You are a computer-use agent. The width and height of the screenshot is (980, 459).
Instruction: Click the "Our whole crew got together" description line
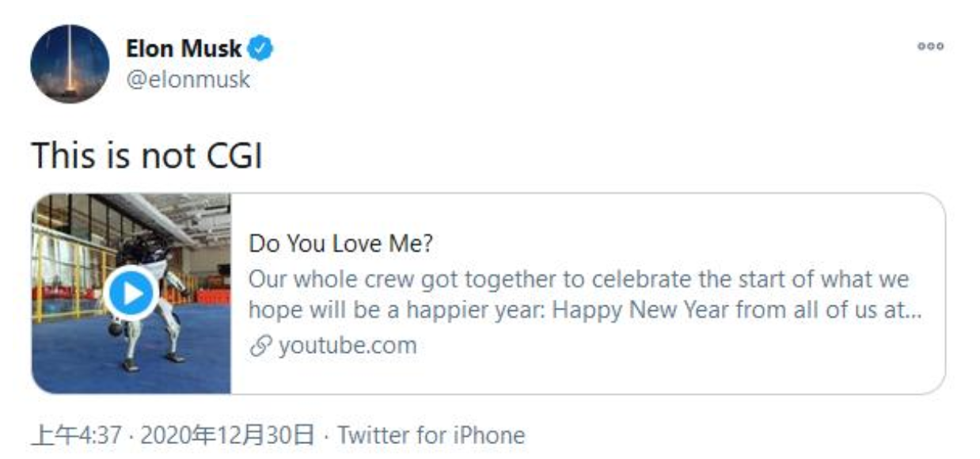coord(578,279)
